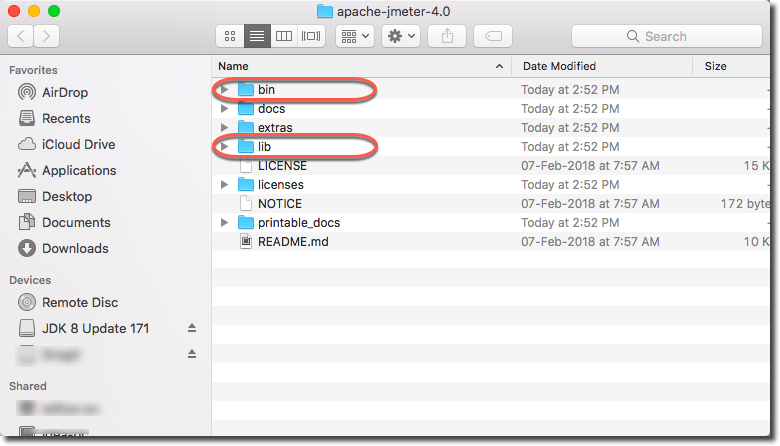Go back with the left arrow

click(x=21, y=36)
